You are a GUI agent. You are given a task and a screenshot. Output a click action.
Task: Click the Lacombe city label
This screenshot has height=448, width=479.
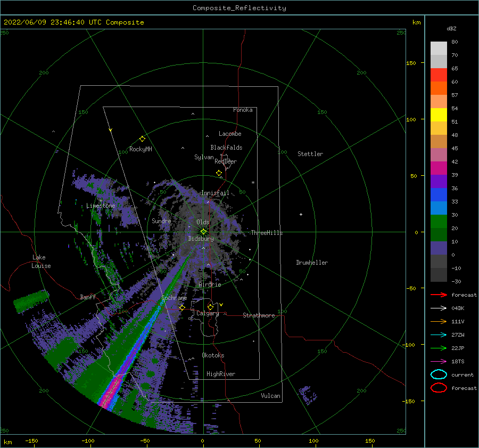point(230,134)
